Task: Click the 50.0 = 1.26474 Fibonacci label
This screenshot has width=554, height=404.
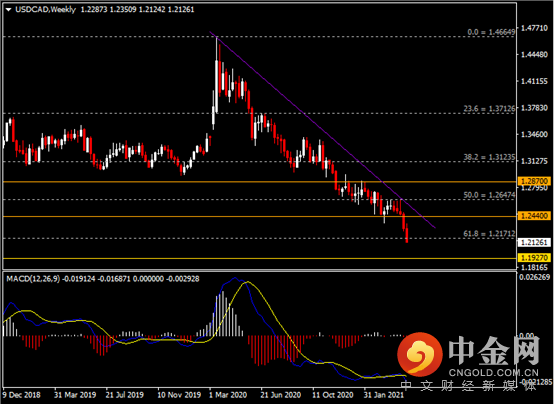Action: click(489, 195)
